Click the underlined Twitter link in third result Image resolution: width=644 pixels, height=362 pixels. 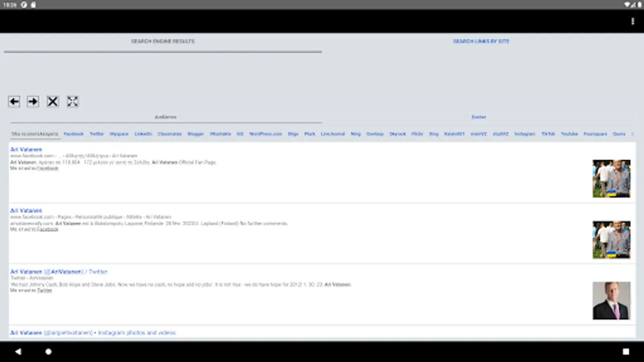pos(45,290)
